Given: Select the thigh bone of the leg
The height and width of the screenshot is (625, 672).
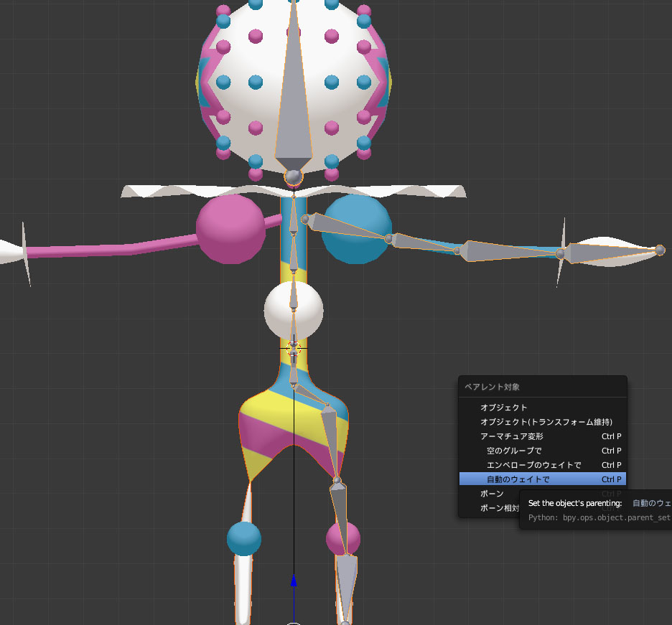Looking at the screenshot, I should click(x=331, y=441).
